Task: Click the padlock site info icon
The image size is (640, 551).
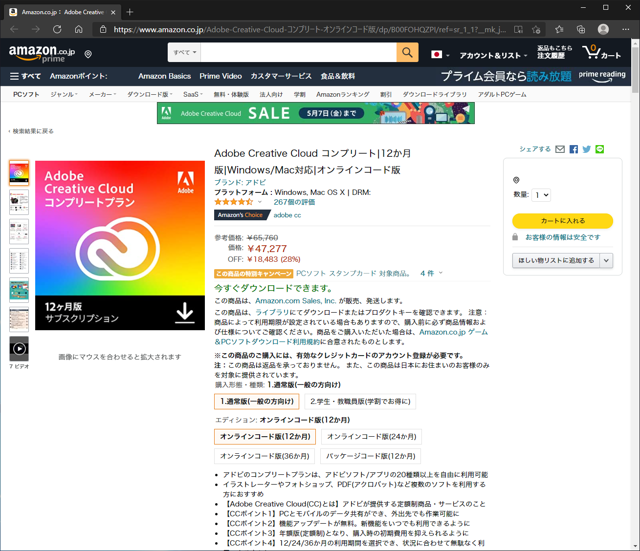Action: point(103,29)
